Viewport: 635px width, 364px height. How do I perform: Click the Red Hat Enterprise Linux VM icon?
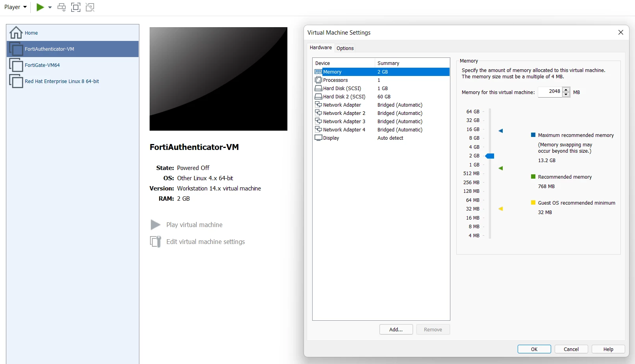16,81
